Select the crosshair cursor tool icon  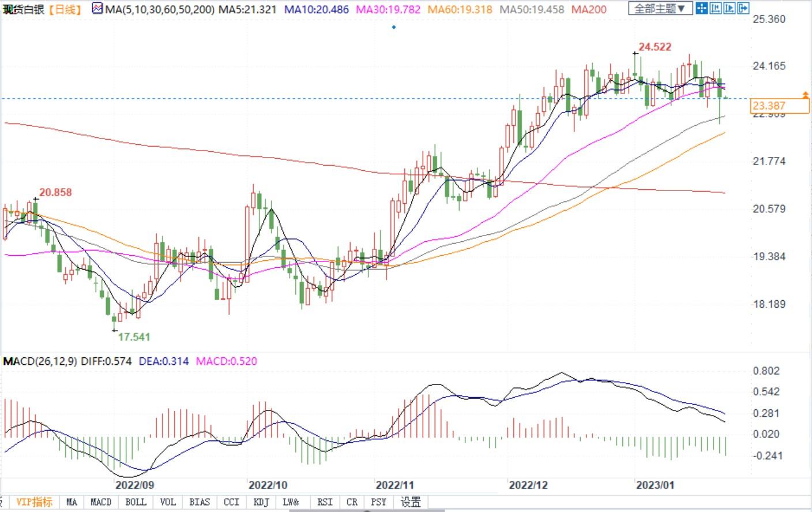(x=701, y=8)
